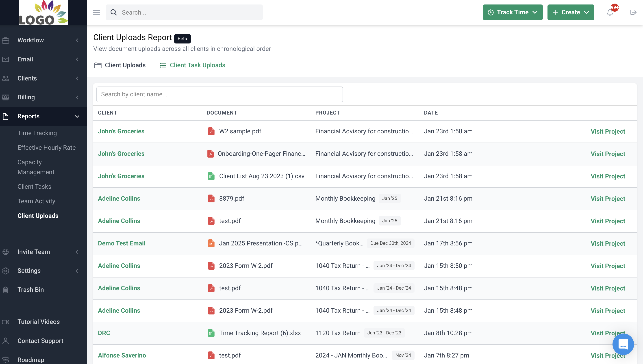Expand the Workflow menu chevron

pyautogui.click(x=77, y=40)
